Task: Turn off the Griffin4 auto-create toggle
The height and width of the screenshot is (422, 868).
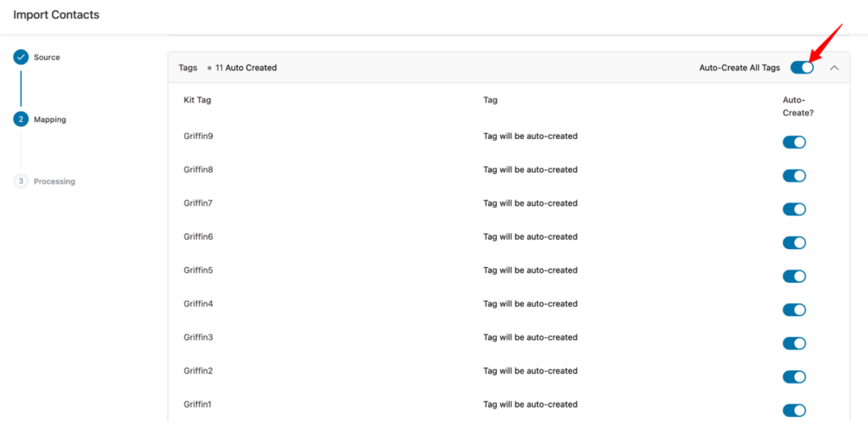Action: [x=794, y=310]
